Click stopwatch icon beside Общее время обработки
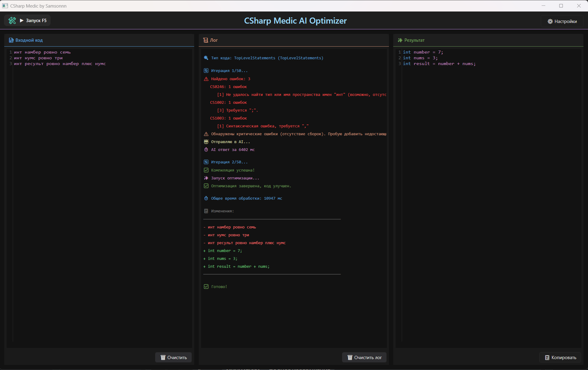 206,198
